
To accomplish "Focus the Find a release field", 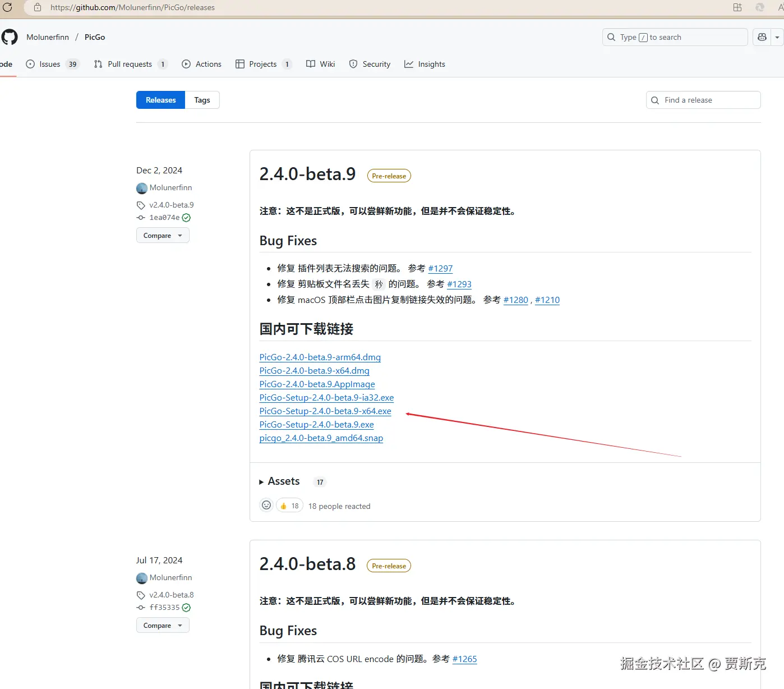I will tap(703, 100).
